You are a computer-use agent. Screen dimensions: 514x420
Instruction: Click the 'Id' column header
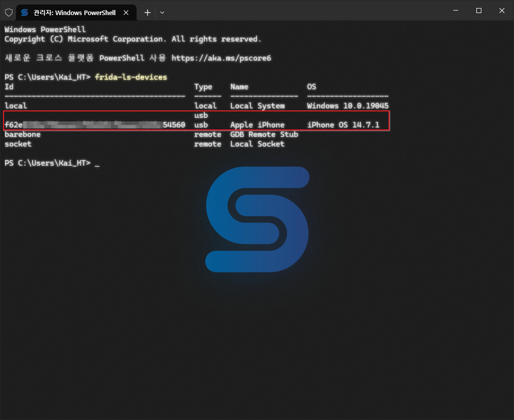[x=9, y=86]
